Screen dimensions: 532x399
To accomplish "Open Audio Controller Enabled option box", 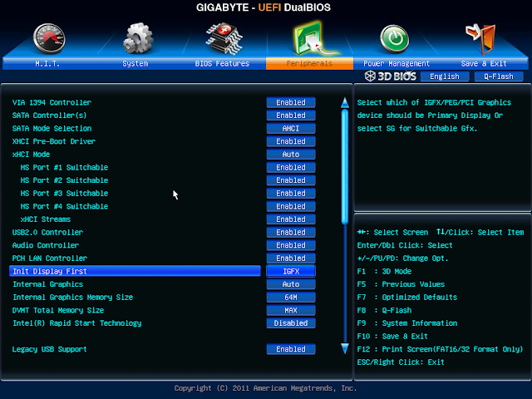I will click(291, 245).
